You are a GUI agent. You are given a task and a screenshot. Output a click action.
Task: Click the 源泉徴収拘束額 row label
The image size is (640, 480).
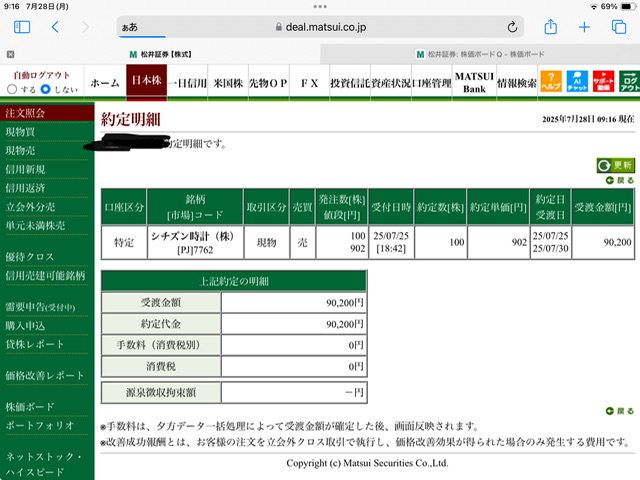point(161,393)
